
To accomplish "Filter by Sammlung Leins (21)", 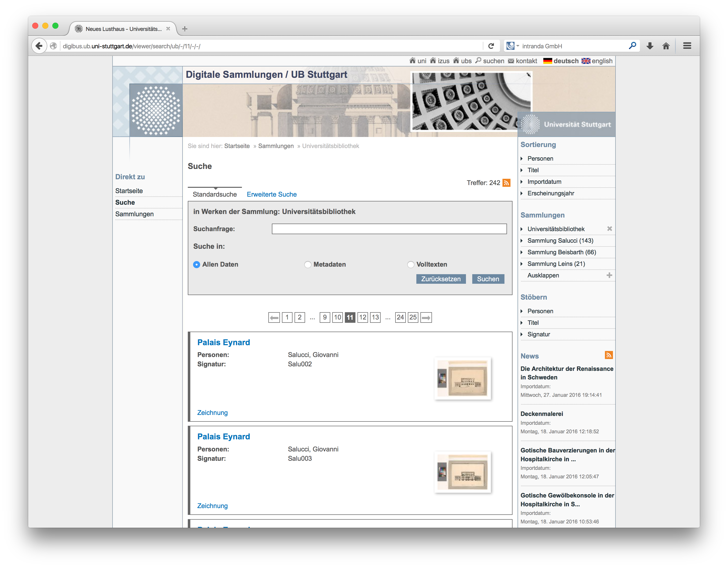I will click(556, 264).
